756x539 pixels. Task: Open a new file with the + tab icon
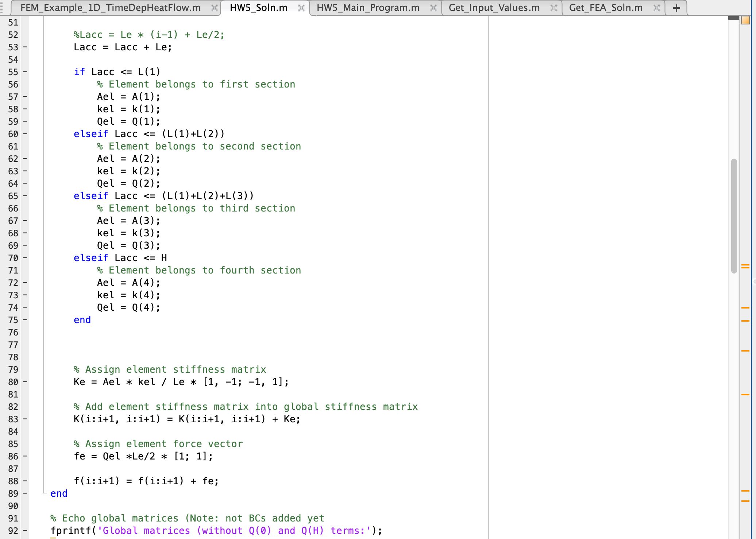click(x=676, y=7)
